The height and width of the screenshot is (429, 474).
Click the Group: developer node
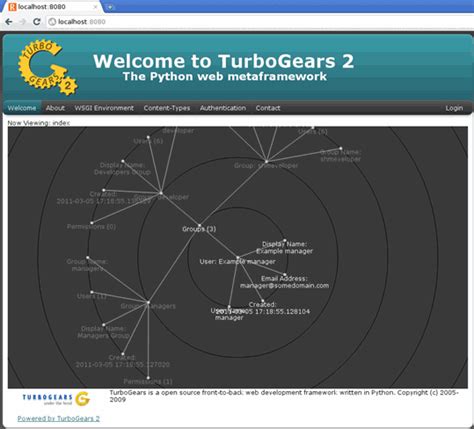tap(161, 197)
